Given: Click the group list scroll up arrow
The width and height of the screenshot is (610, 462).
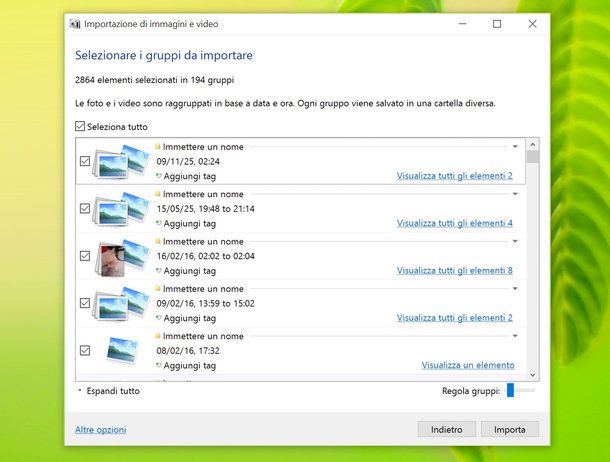Looking at the screenshot, I should (x=533, y=145).
